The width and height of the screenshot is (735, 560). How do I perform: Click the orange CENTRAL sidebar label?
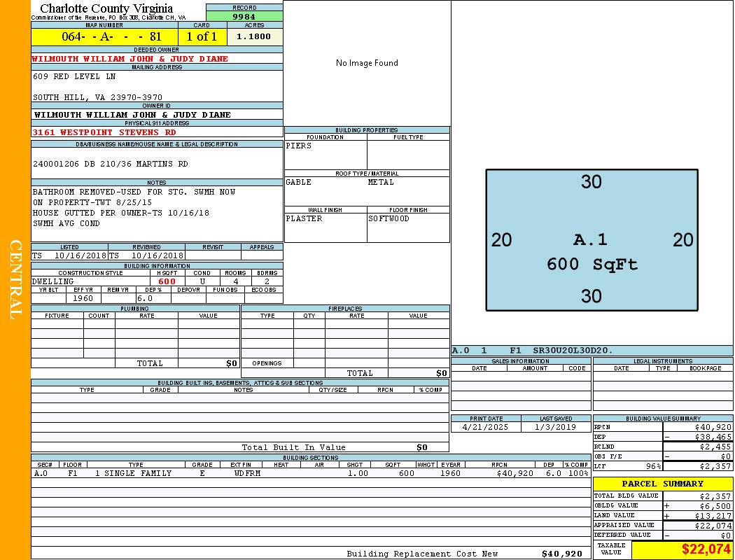(15, 280)
